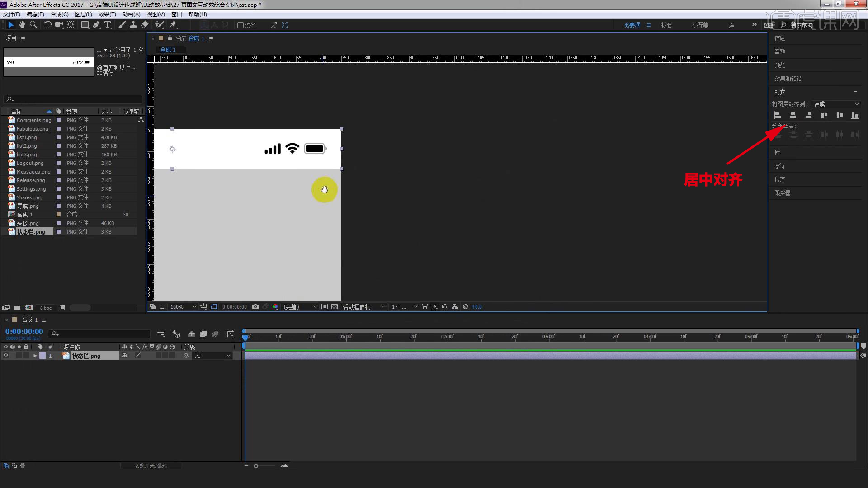
Task: Click align bottom edges icon
Action: pos(854,116)
